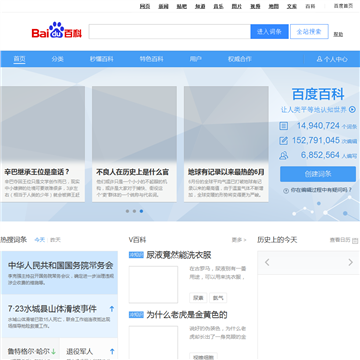Focus the Baike search input field
Screen dimensions: 360x360
coord(170,32)
